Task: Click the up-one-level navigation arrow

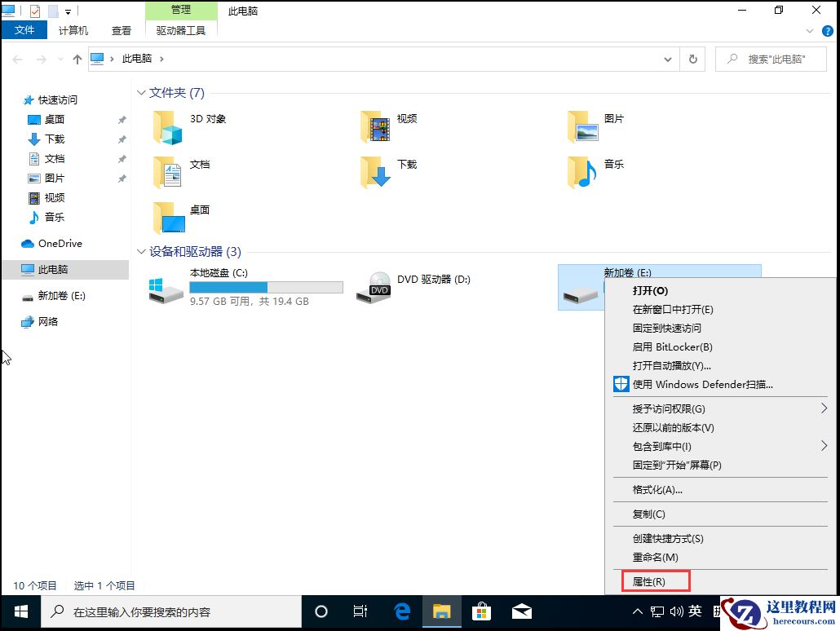Action: point(77,59)
